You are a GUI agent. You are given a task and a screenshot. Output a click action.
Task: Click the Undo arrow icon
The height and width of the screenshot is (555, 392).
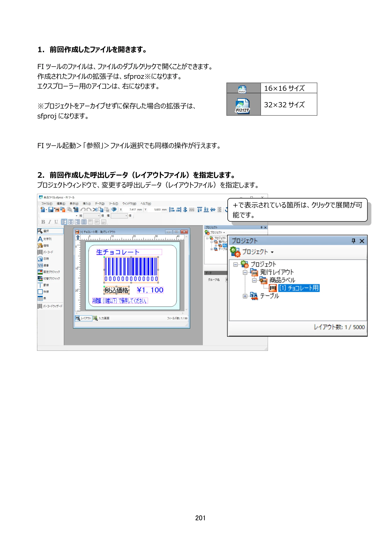tap(83, 210)
